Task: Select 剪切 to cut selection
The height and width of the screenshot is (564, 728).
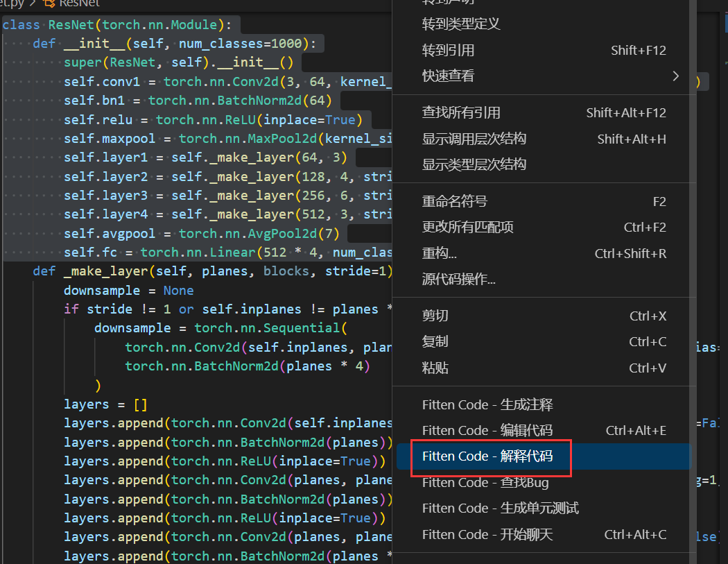Action: tap(435, 316)
